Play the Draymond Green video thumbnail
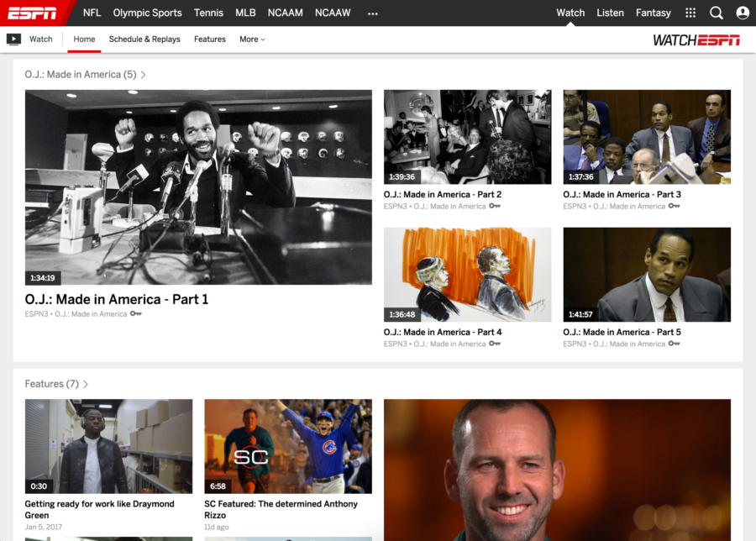The image size is (756, 541). click(x=109, y=446)
